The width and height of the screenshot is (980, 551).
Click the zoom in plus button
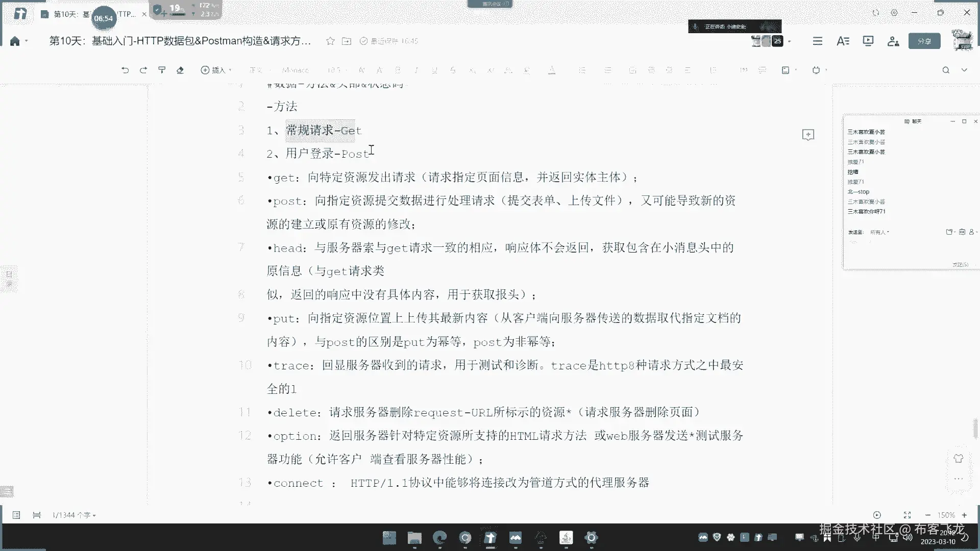(964, 515)
